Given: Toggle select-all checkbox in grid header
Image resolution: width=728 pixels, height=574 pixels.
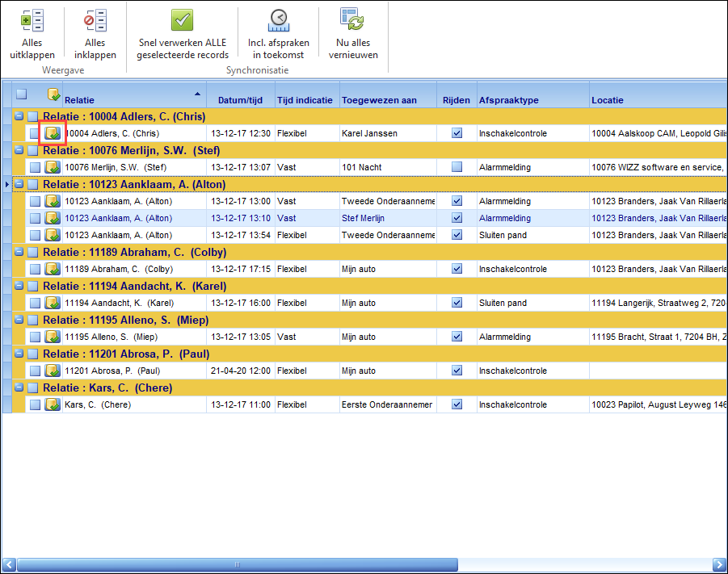Looking at the screenshot, I should (x=21, y=94).
